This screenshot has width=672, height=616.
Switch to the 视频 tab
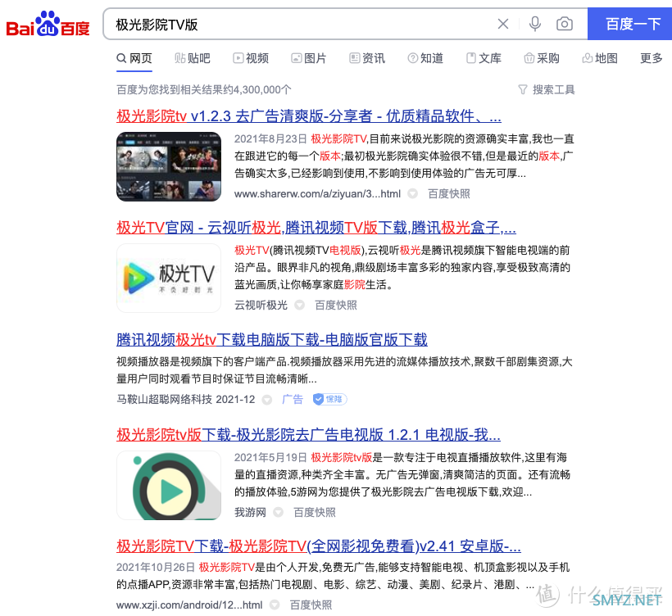pyautogui.click(x=251, y=58)
